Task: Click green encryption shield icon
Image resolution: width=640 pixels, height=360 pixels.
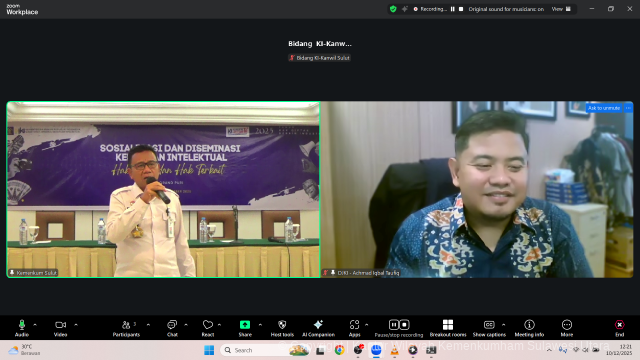Action: (x=393, y=9)
